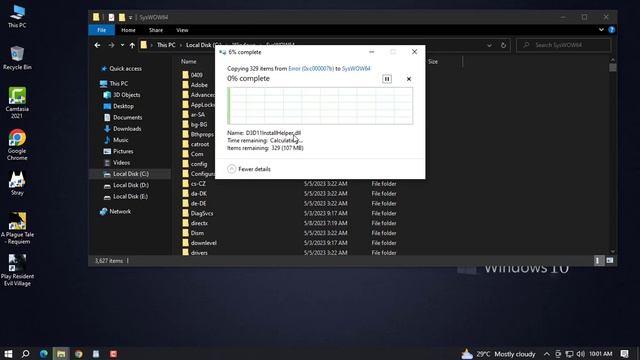
Task: Open taskbar search icon
Action: tap(25, 353)
